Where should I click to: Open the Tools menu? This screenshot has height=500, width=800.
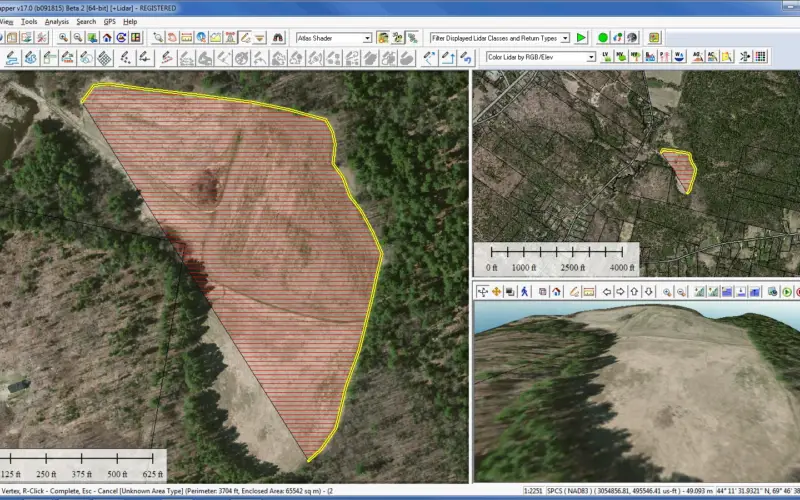click(29, 21)
